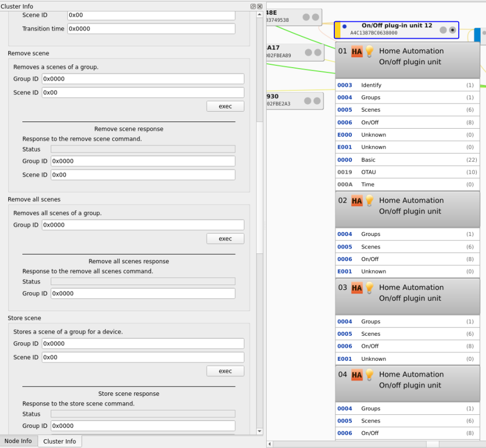Click left gray circle on the 930 node
This screenshot has height=448, width=486.
tap(308, 101)
